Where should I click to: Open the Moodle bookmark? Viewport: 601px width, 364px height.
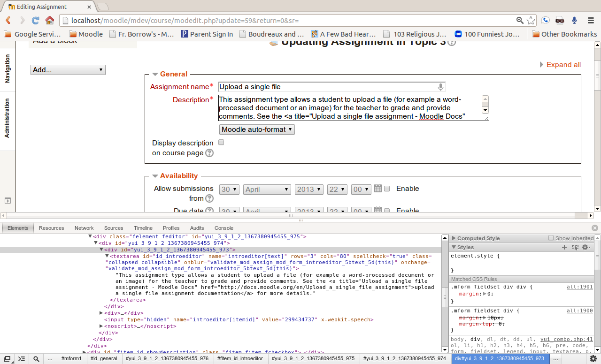click(86, 34)
